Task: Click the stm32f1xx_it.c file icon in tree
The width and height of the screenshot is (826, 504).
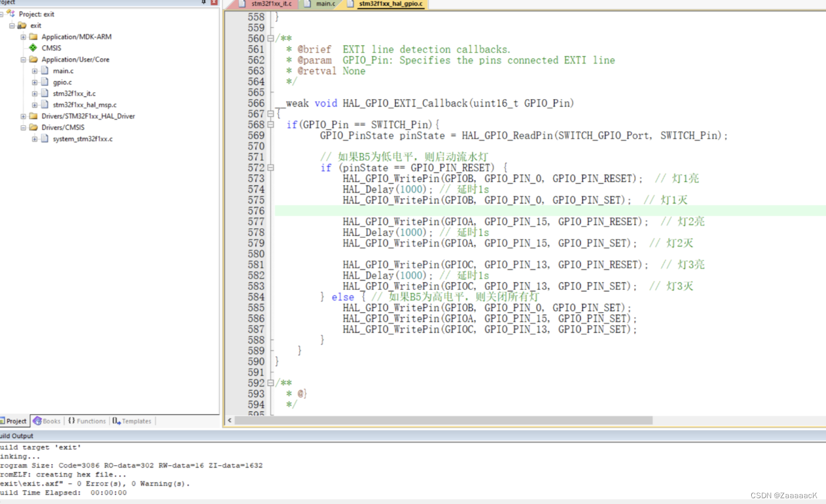Action: pyautogui.click(x=45, y=93)
